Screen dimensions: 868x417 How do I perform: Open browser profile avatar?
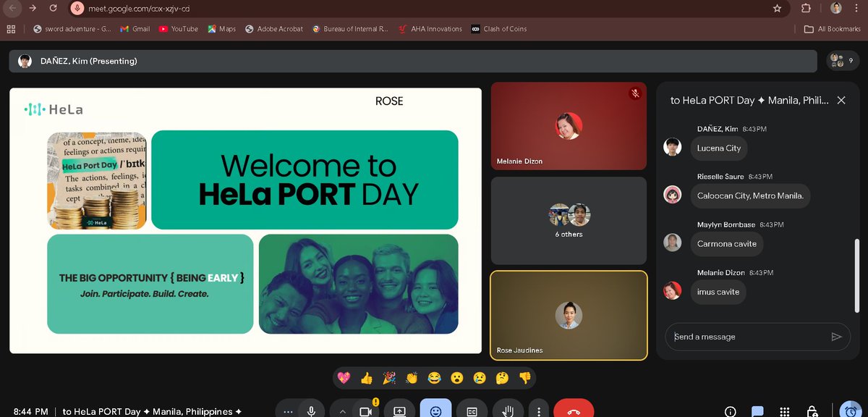pyautogui.click(x=835, y=8)
